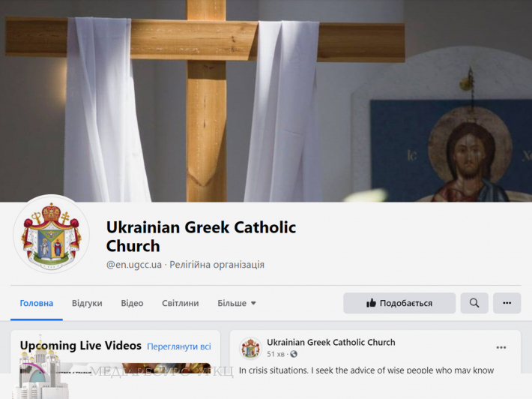
Task: Open the page search magnifier button
Action: (474, 303)
